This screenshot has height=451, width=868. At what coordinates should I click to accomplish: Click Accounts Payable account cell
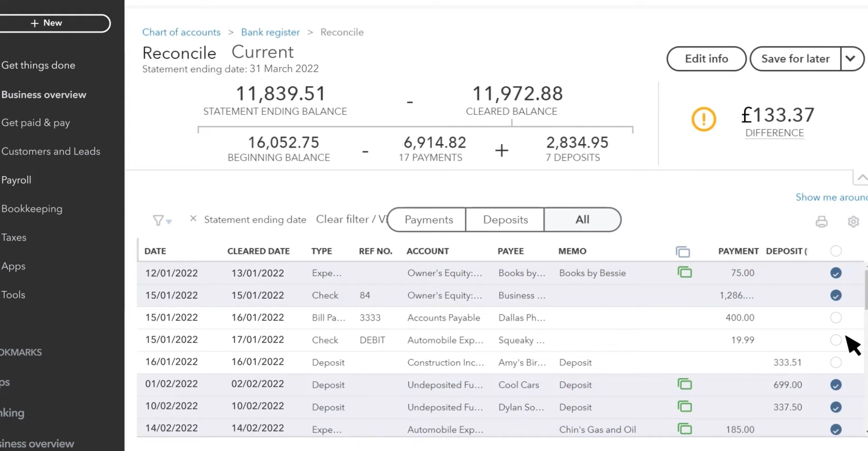tap(444, 317)
